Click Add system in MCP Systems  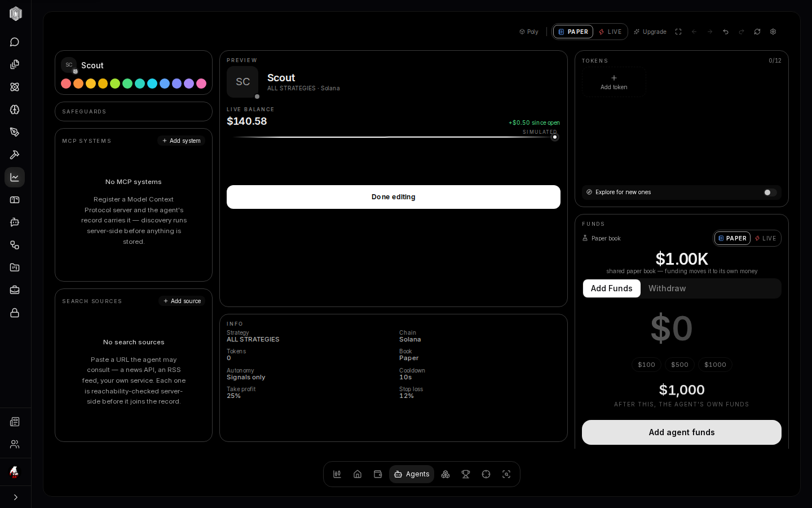182,141
